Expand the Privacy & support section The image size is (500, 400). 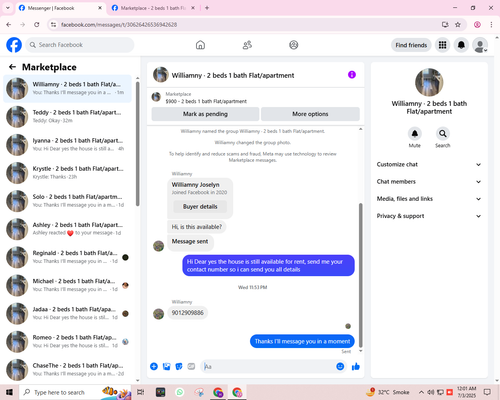(x=429, y=216)
